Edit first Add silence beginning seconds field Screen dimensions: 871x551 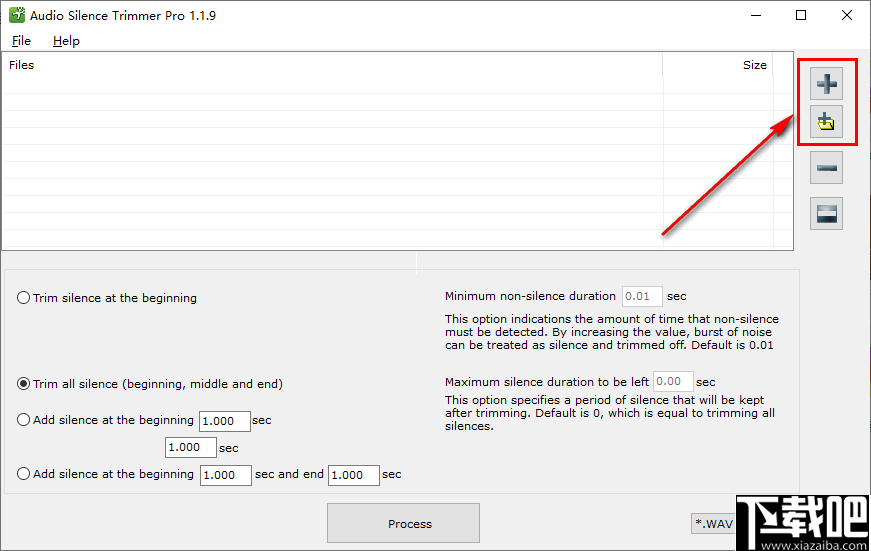click(225, 421)
